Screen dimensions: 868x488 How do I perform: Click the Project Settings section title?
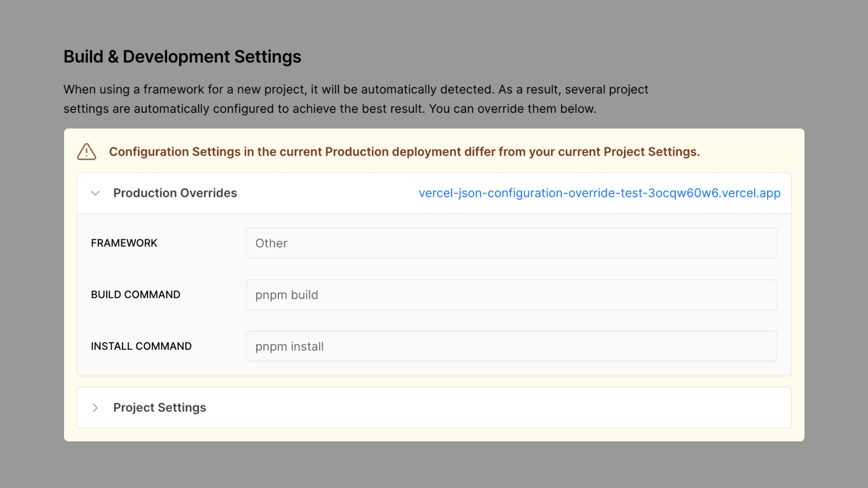coord(159,408)
